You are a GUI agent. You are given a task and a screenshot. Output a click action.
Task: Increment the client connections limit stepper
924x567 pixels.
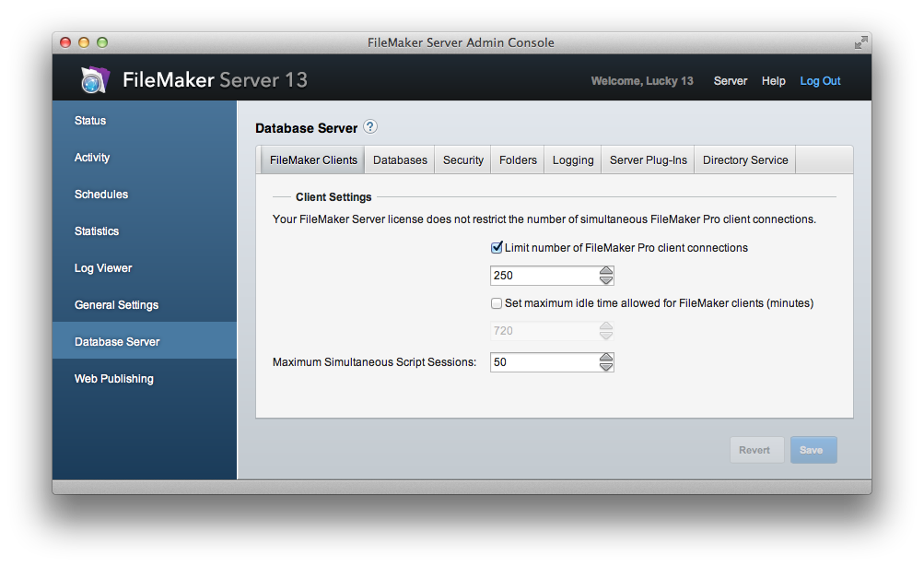tap(606, 271)
